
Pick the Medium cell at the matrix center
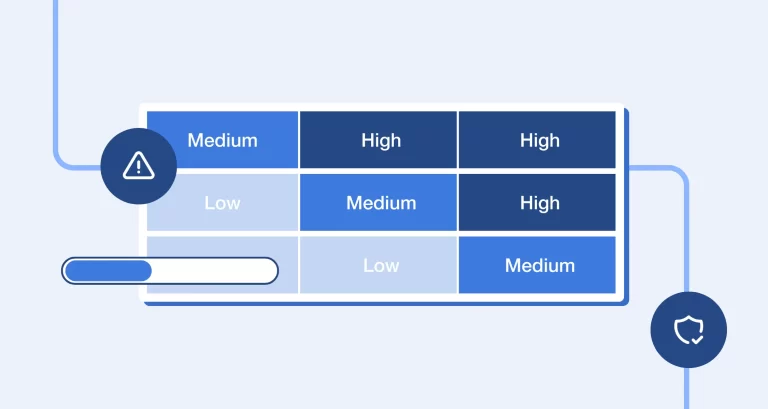pos(380,203)
